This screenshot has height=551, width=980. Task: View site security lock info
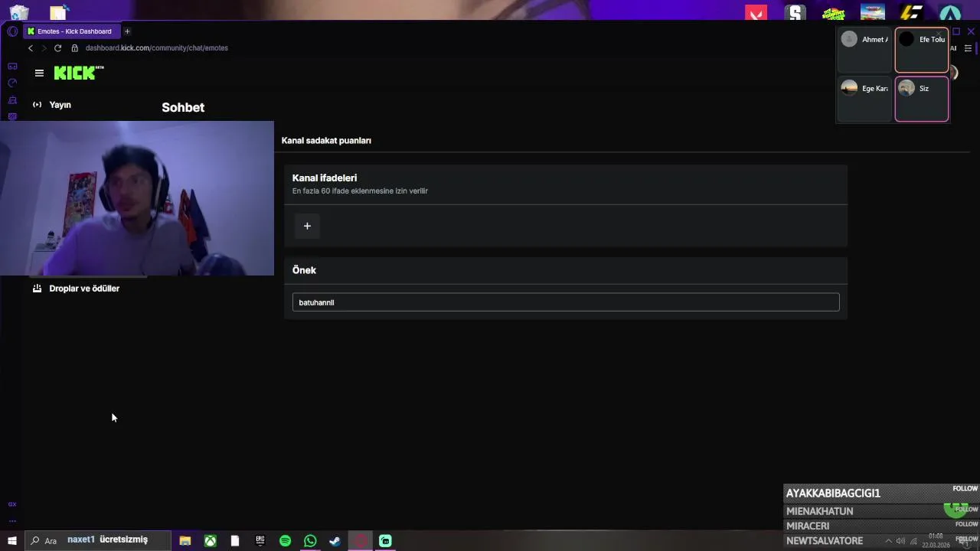tap(74, 48)
